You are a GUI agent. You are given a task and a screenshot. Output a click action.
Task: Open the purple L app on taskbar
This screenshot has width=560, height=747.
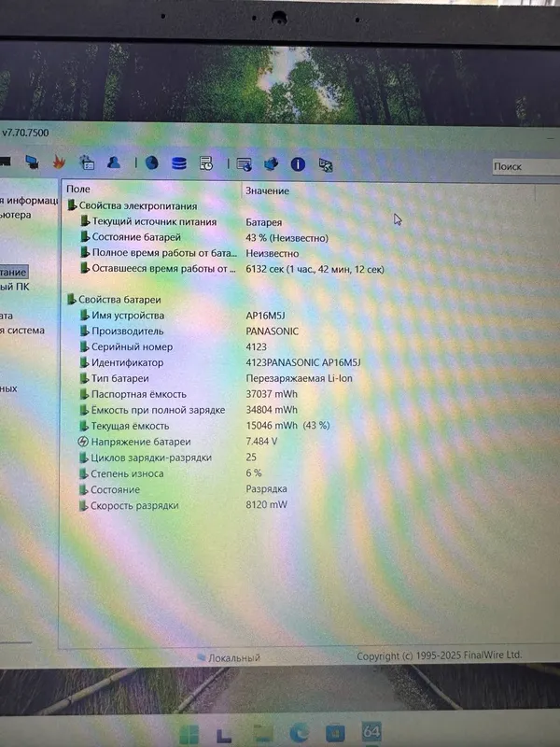tap(223, 734)
